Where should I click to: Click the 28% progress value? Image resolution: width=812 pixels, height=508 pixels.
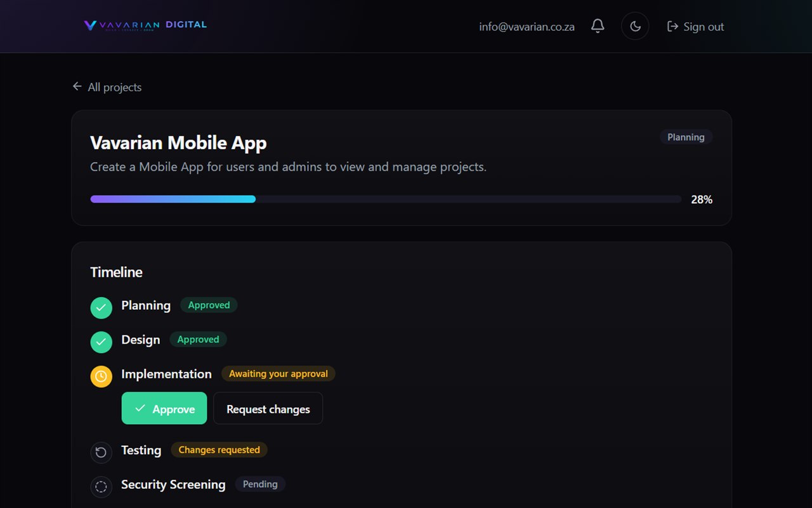coord(702,199)
